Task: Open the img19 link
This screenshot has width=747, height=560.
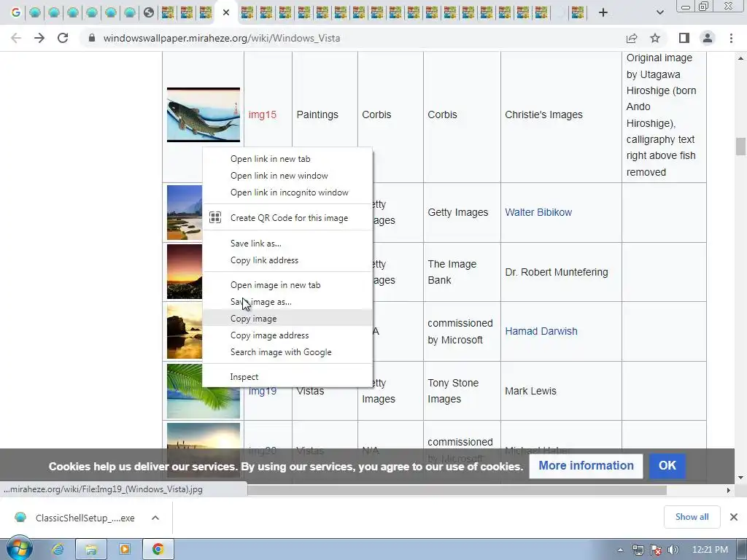Action: (263, 392)
